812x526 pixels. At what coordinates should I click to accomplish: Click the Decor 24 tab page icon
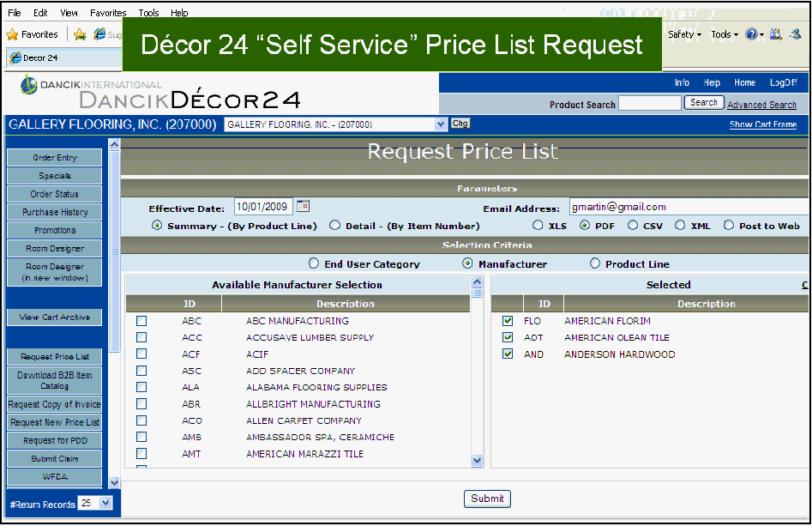(15, 58)
